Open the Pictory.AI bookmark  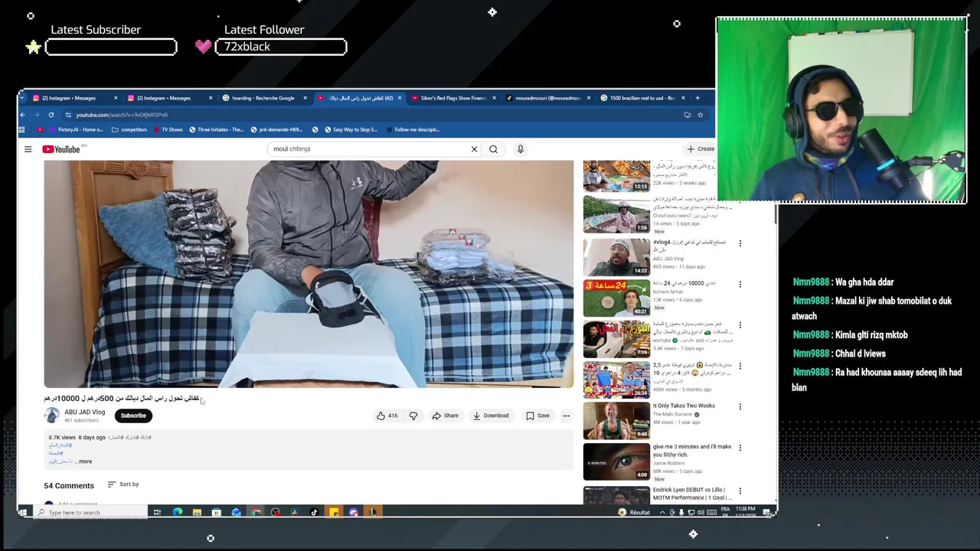[77, 129]
